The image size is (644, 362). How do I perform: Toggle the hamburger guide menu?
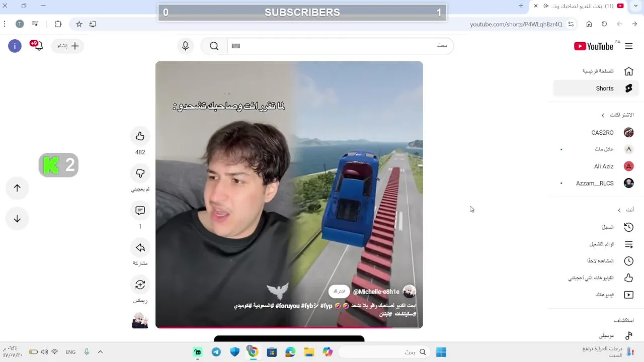[629, 46]
